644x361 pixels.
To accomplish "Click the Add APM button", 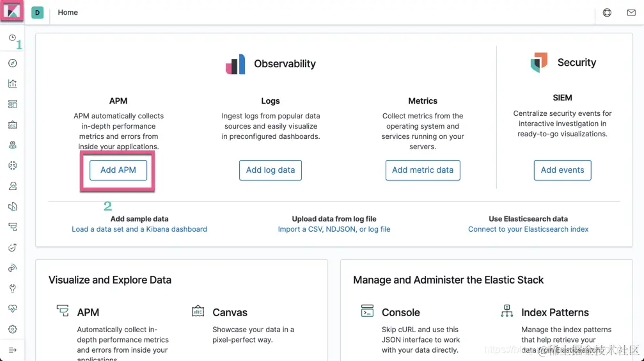I will click(x=118, y=170).
